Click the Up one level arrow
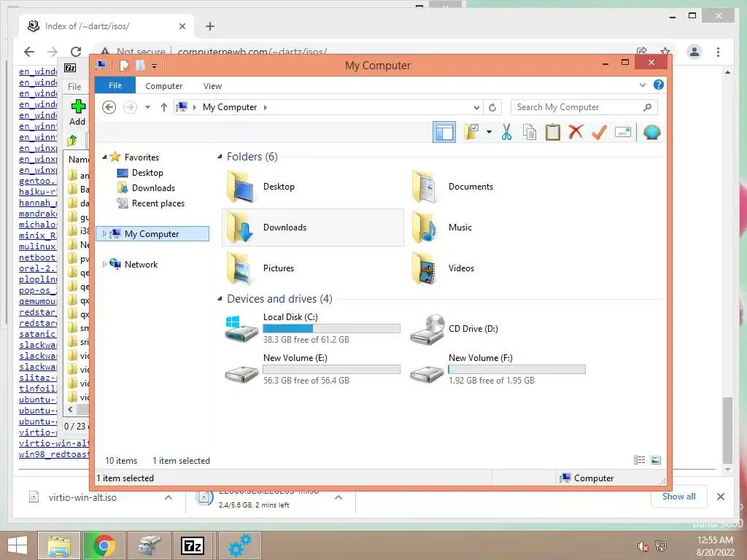747x560 pixels. (x=164, y=107)
